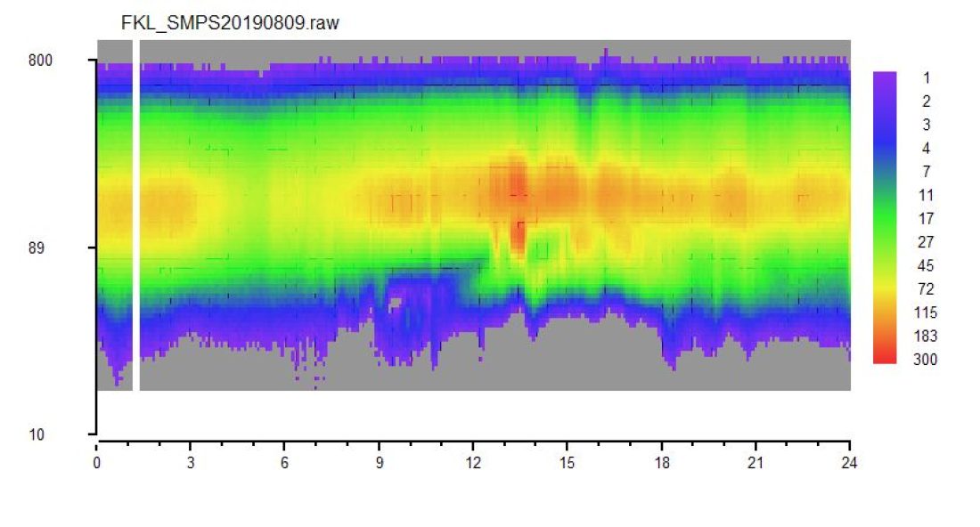Click the y-axis label 89
Image resolution: width=980 pixels, height=527 pixels.
point(37,247)
